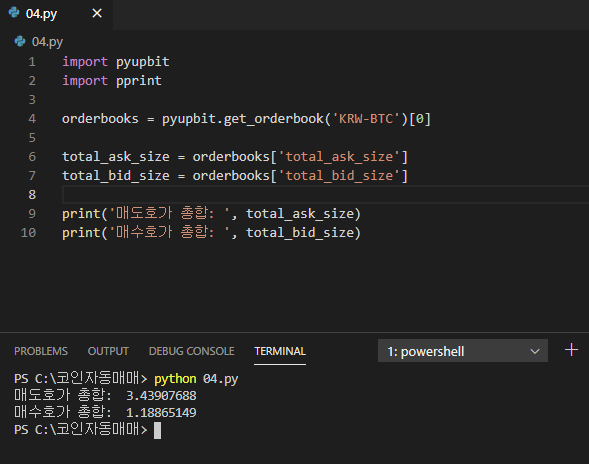The width and height of the screenshot is (589, 464).
Task: Click the '매수호가 총합' print statement on line 10
Action: pos(211,233)
